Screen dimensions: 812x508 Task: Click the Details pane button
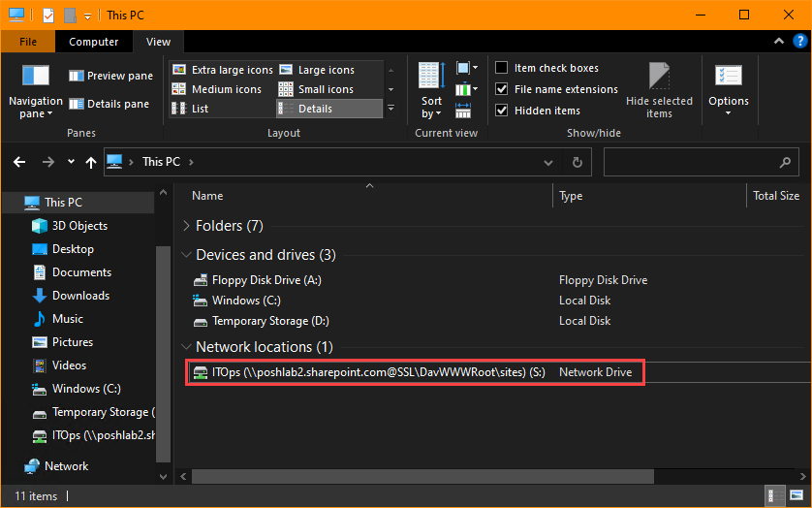point(109,104)
